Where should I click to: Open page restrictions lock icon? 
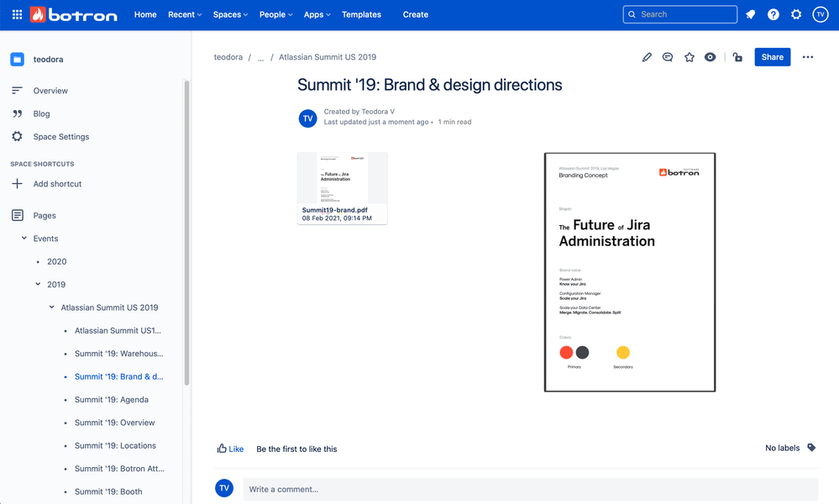coord(737,57)
